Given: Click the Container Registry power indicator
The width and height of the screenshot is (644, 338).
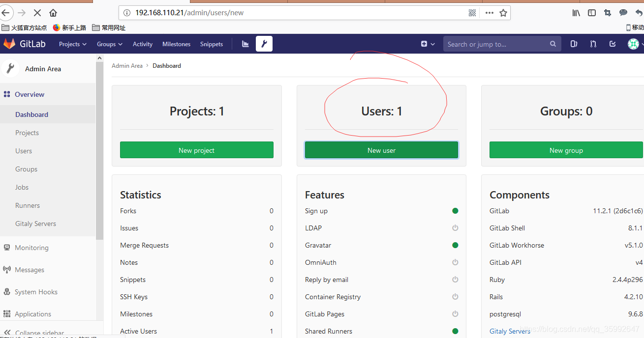Looking at the screenshot, I should 455,297.
